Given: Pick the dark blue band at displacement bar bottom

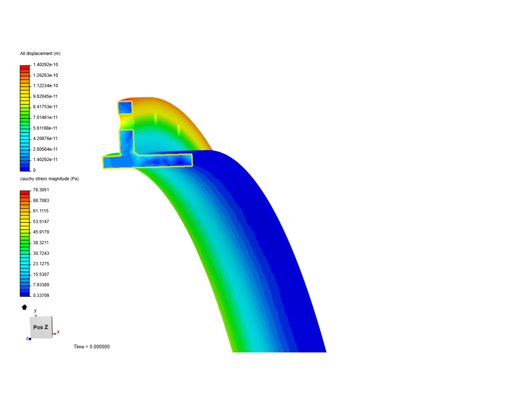Looking at the screenshot, I should (x=25, y=169).
